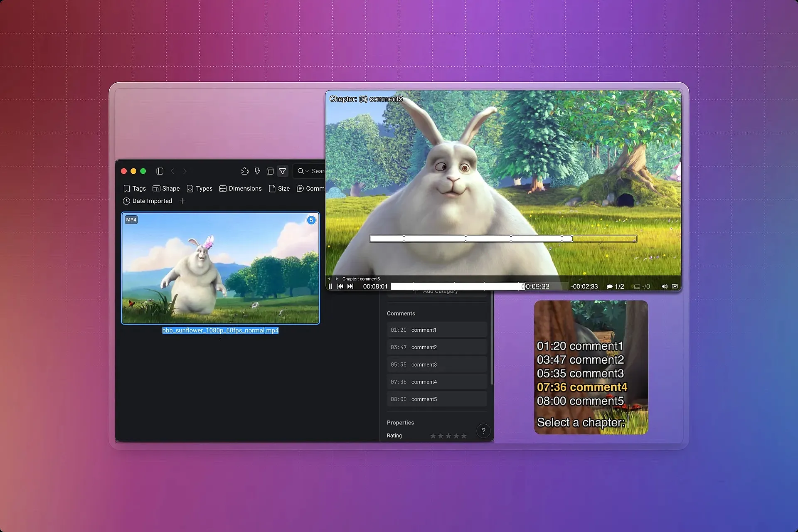The width and height of the screenshot is (798, 532).
Task: Select the Types filter
Action: (199, 188)
